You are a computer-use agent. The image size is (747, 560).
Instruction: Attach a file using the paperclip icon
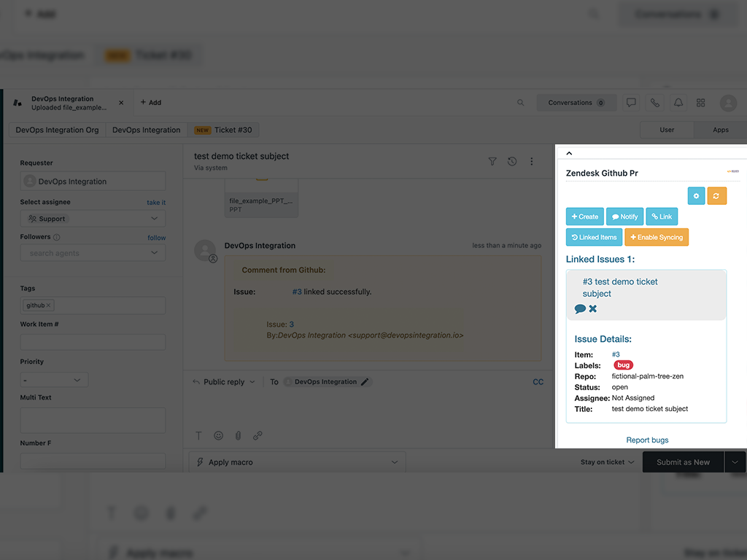pos(238,435)
